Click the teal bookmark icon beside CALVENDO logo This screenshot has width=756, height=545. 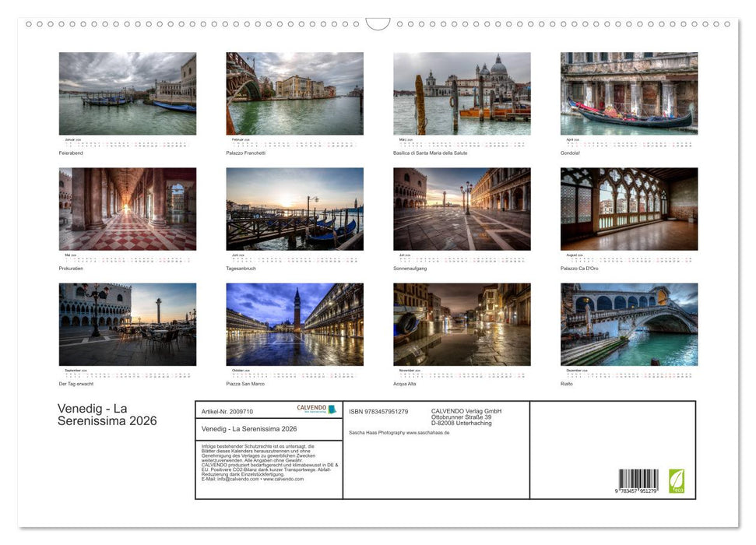pos(331,410)
